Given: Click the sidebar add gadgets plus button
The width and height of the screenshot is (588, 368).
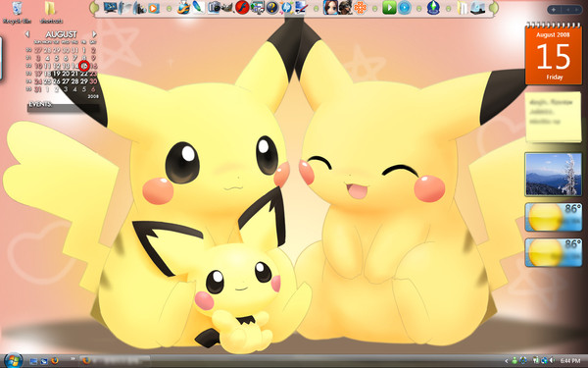Looking at the screenshot, I should point(554,10).
